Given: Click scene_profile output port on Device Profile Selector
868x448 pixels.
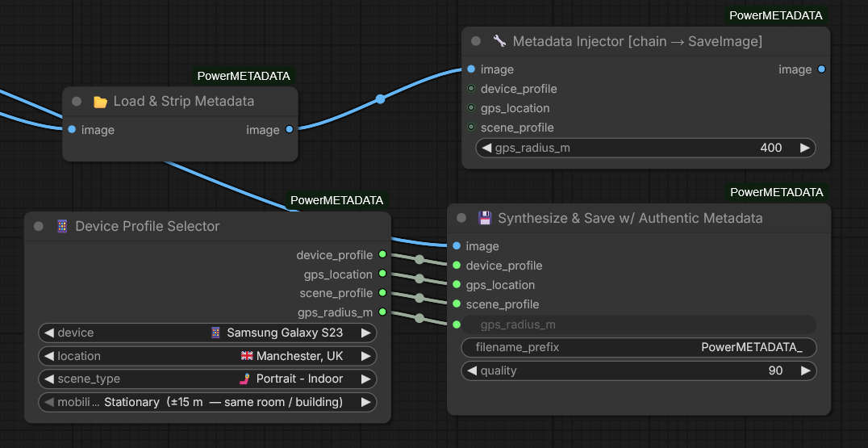Looking at the screenshot, I should [x=382, y=292].
